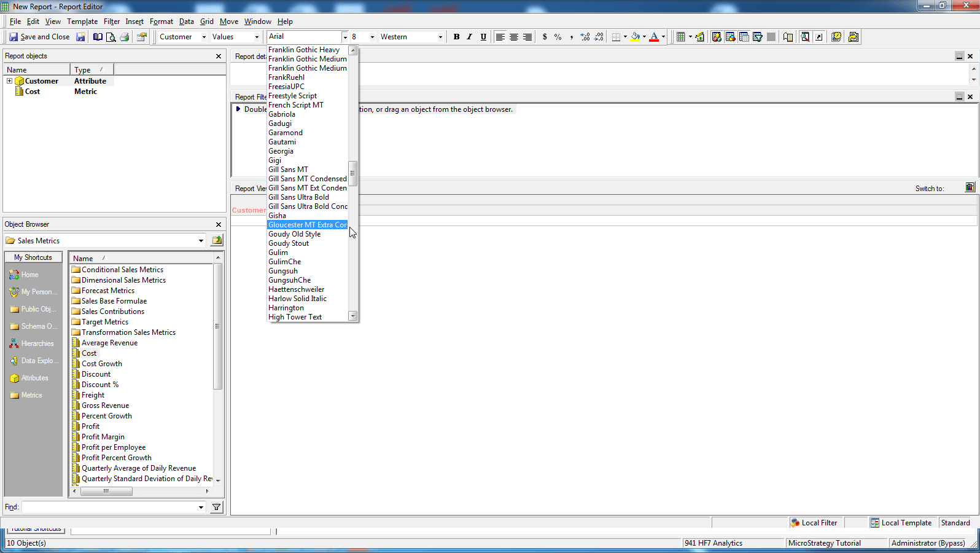Open the font size dropdown

[x=372, y=37]
